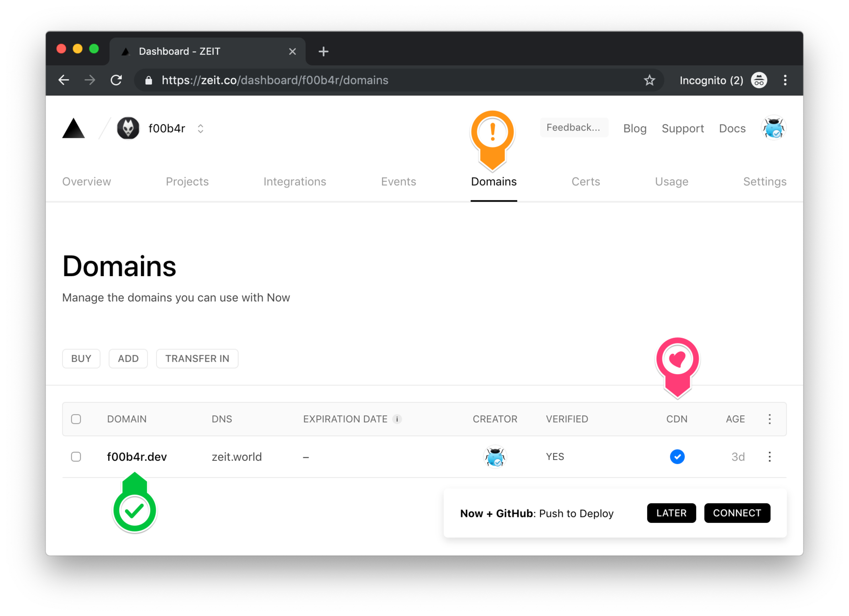Viewport: 849px width, 616px height.
Task: Select the Domains tab
Action: pos(494,182)
